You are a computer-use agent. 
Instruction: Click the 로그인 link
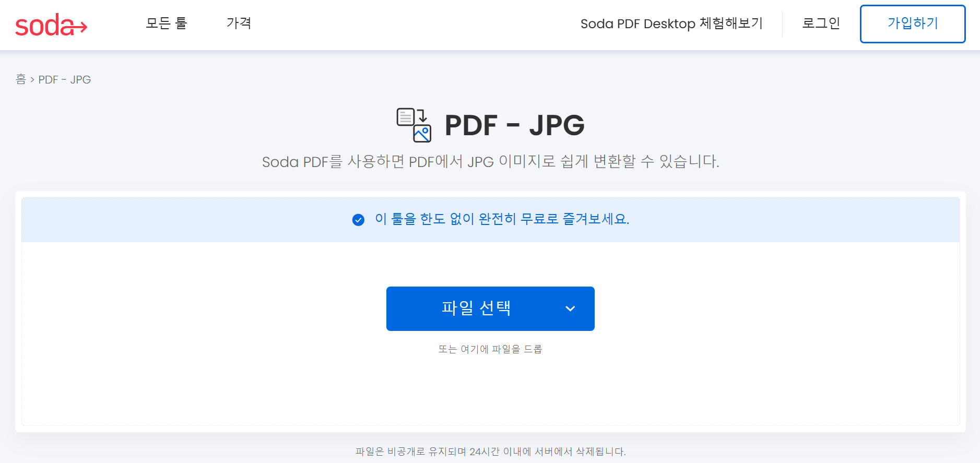point(821,23)
